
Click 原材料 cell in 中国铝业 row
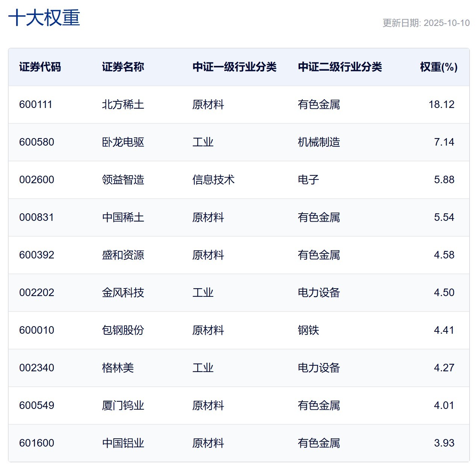click(x=208, y=443)
